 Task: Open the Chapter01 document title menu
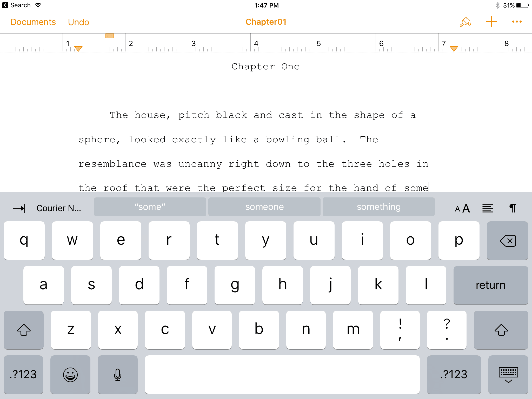click(x=265, y=22)
